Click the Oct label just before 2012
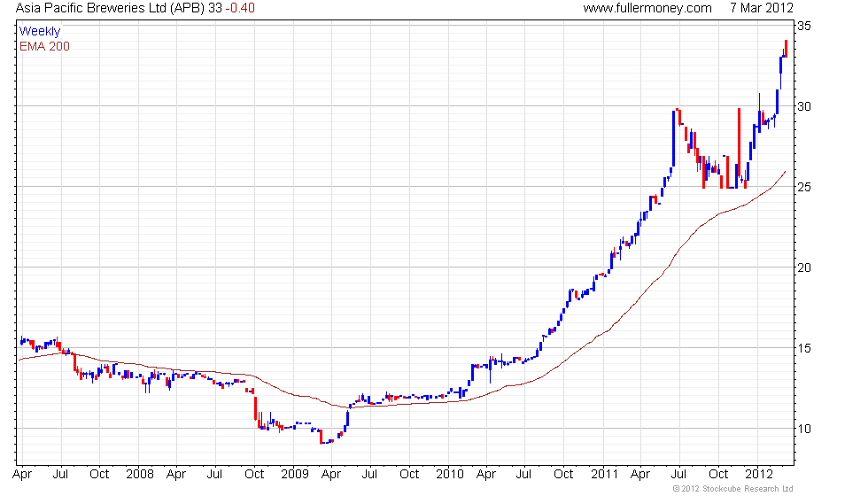This screenshot has width=868, height=496. click(718, 475)
